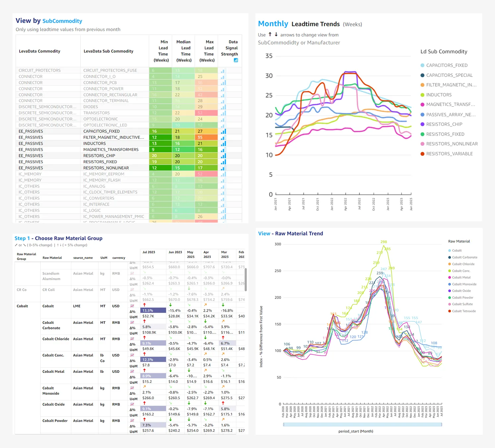The width and height of the screenshot is (495, 448).
Task: Click the trend chart icon in Cobalt Oxide row
Action: pyautogui.click(x=132, y=404)
